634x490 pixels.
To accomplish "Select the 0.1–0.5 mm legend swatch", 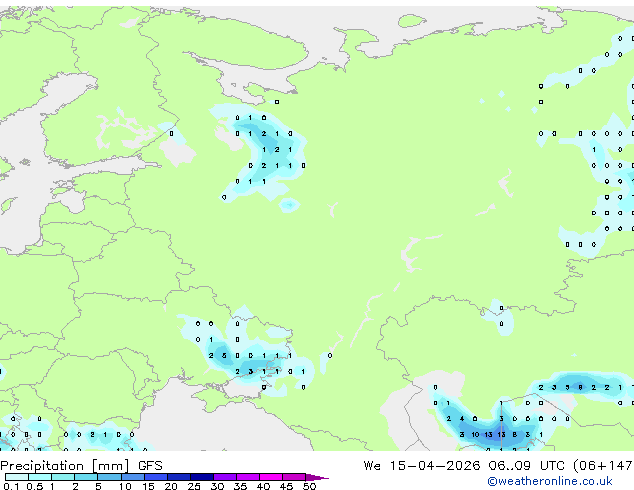I will coord(17,477).
